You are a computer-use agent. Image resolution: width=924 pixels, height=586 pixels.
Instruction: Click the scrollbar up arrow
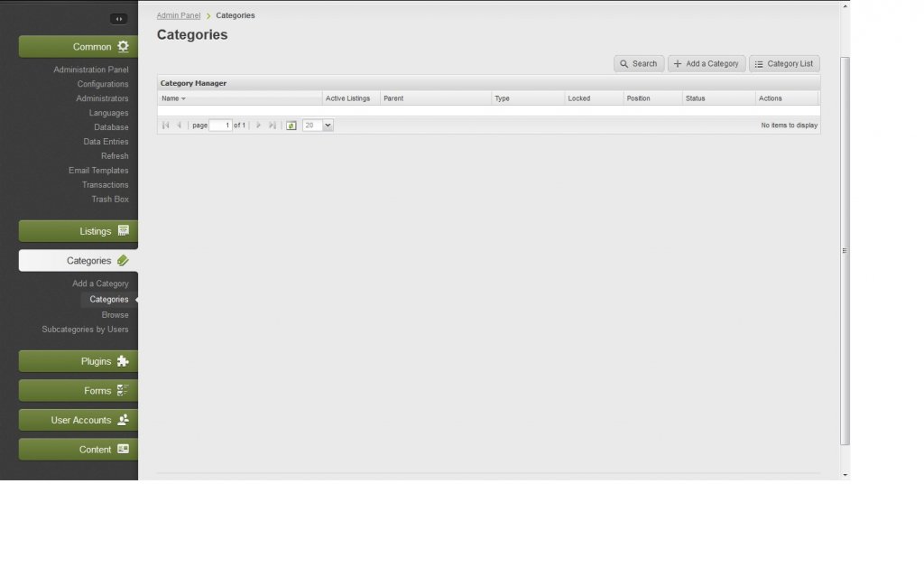(x=845, y=6)
